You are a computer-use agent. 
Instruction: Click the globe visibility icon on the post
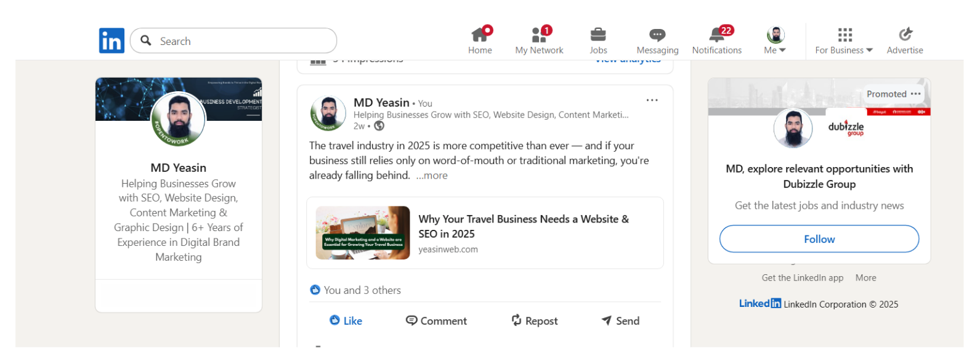tap(379, 126)
